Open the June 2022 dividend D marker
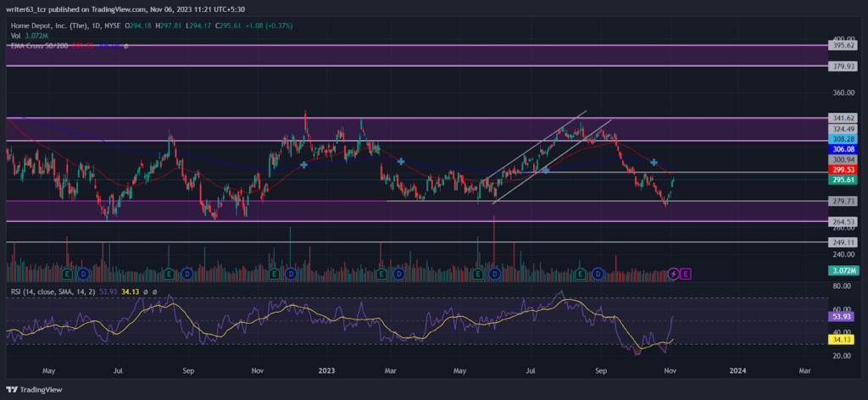This screenshot has width=868, height=400. pyautogui.click(x=84, y=274)
